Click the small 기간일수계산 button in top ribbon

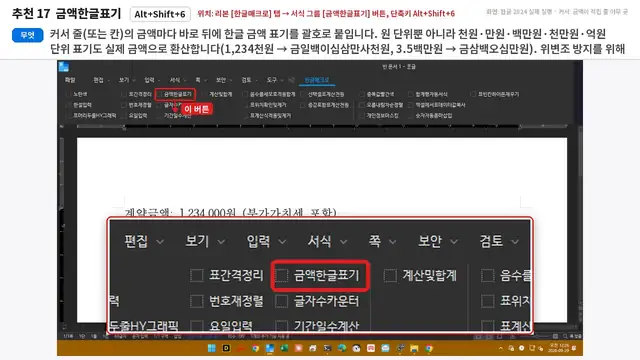pos(175,116)
